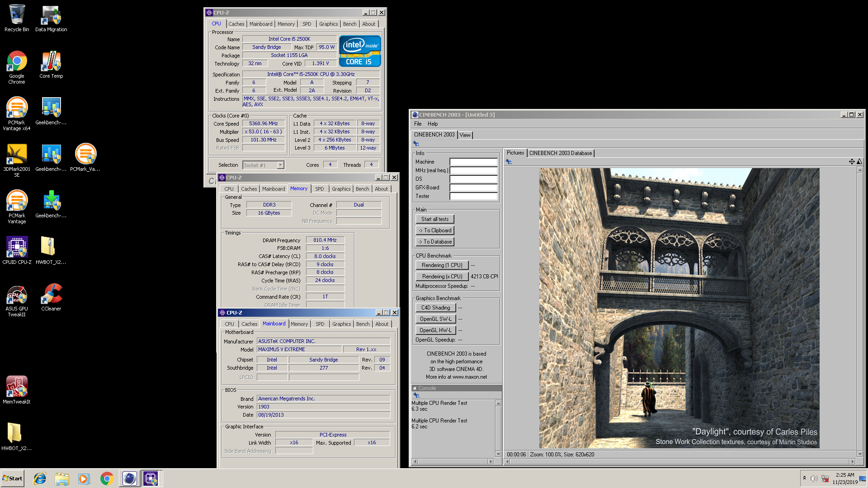
Task: Show hidden system tray icons
Action: (804, 478)
